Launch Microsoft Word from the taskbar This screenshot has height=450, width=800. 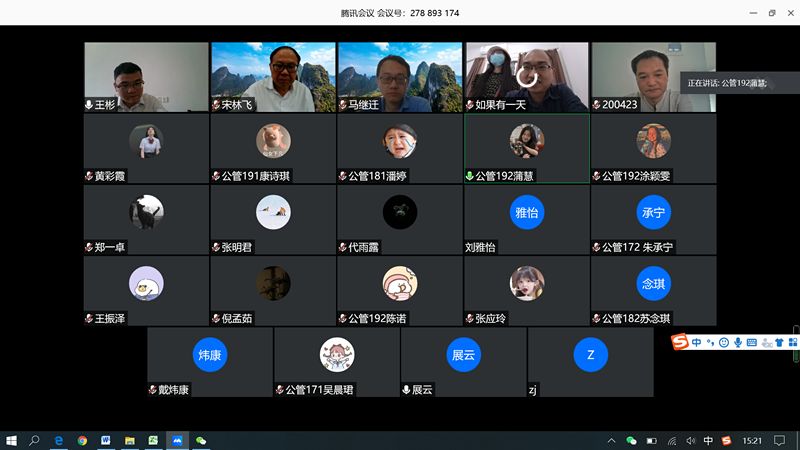(105, 440)
